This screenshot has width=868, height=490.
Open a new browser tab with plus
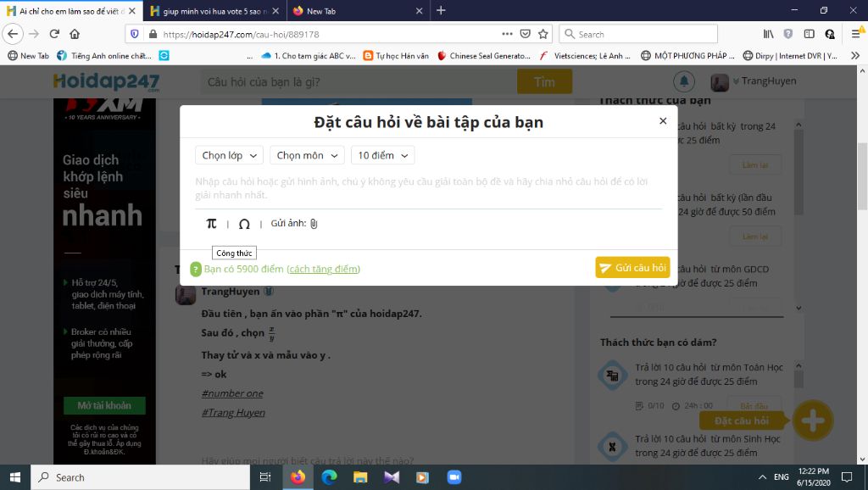(x=441, y=11)
